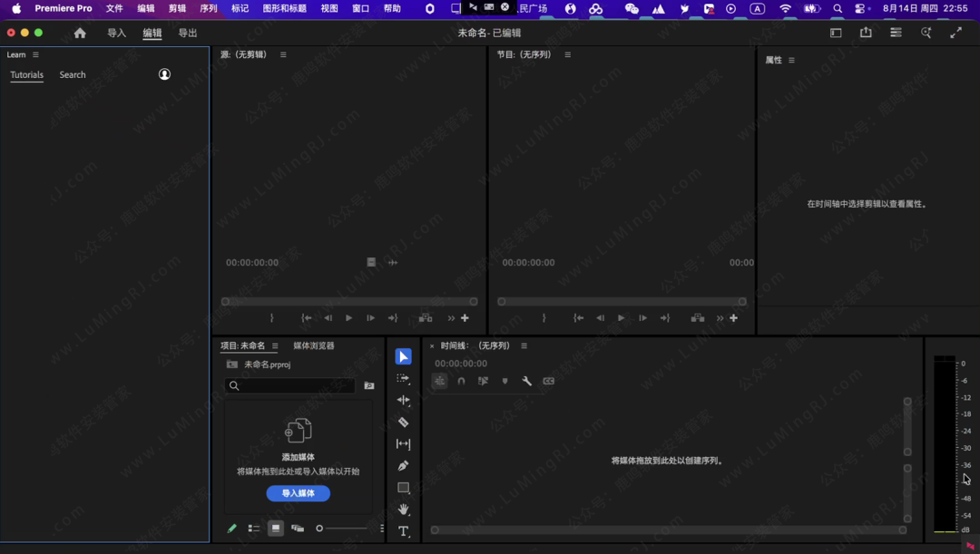The image size is (980, 554).
Task: Open the project panel hamburger menu
Action: (x=275, y=346)
